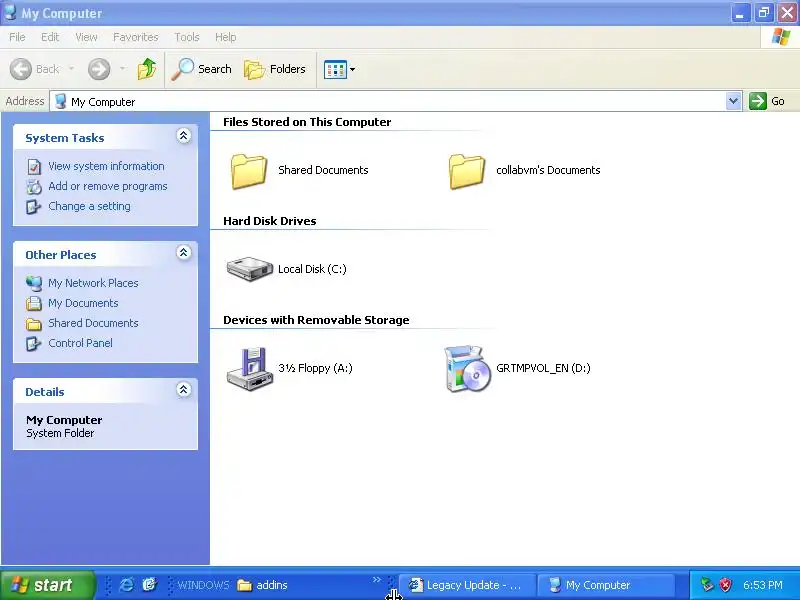Click the Files Stored on This Computer header

307,122
